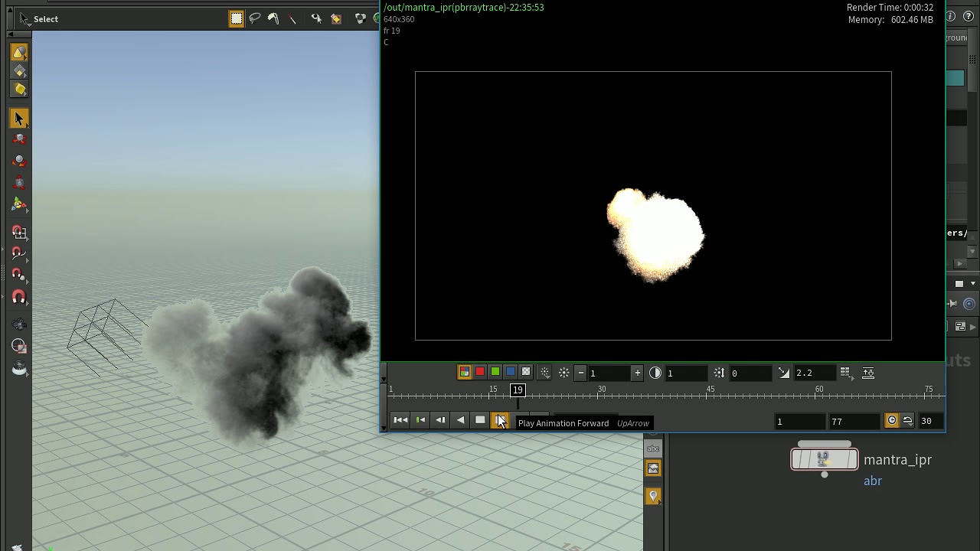
Task: Click the mantra_ipr node label
Action: (897, 460)
